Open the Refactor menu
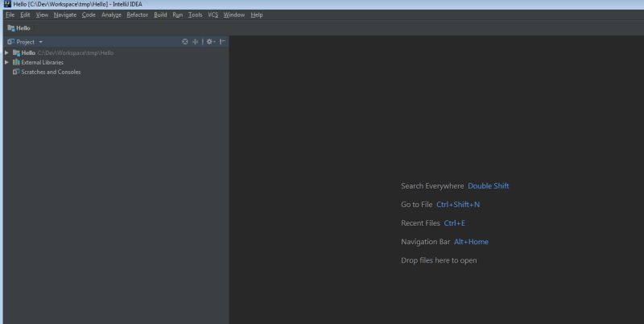Image resolution: width=644 pixels, height=324 pixels. coord(137,15)
